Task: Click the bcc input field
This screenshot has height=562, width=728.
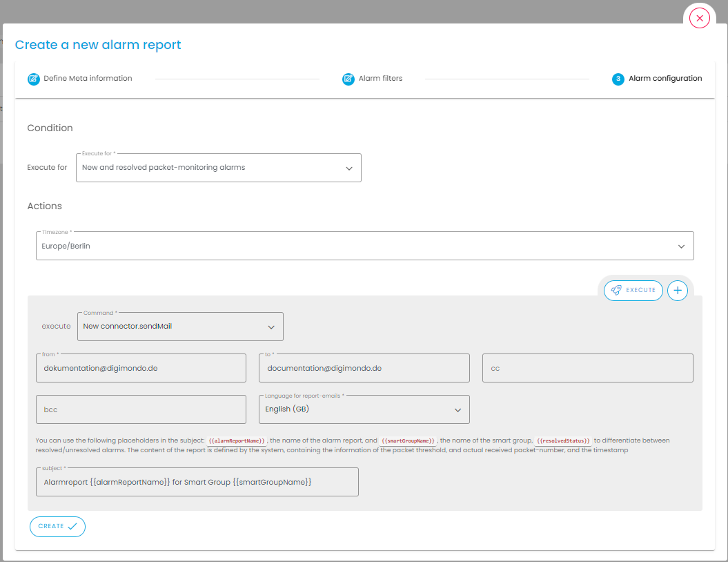Action: tap(141, 409)
